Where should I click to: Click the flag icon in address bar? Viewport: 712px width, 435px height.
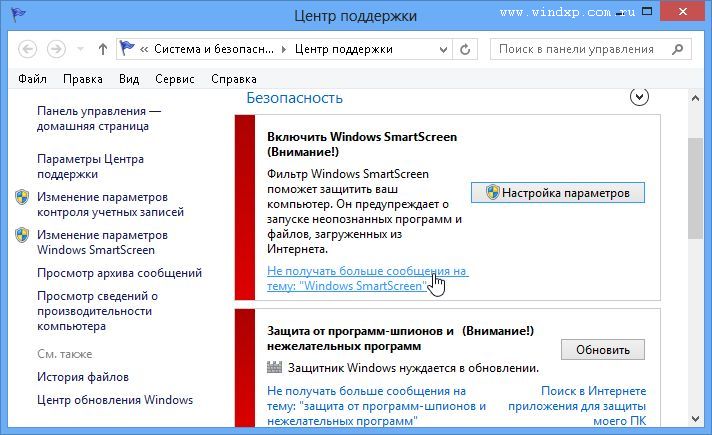127,48
